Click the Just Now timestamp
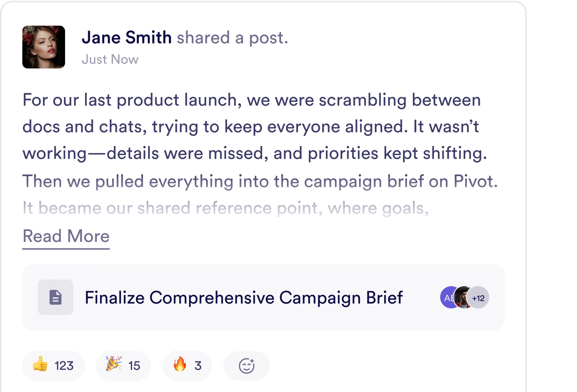This screenshot has height=392, width=577. (x=110, y=60)
